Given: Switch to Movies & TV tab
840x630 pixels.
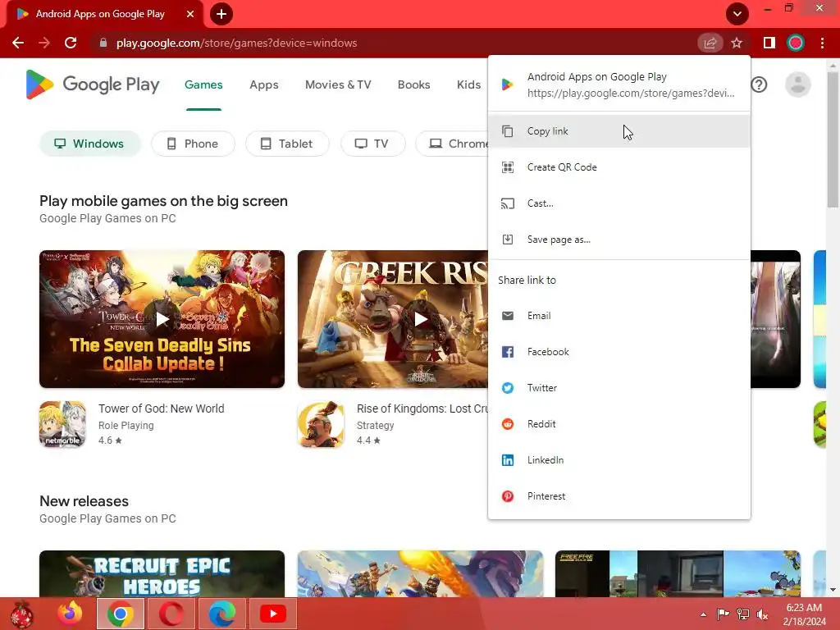Looking at the screenshot, I should pyautogui.click(x=338, y=84).
